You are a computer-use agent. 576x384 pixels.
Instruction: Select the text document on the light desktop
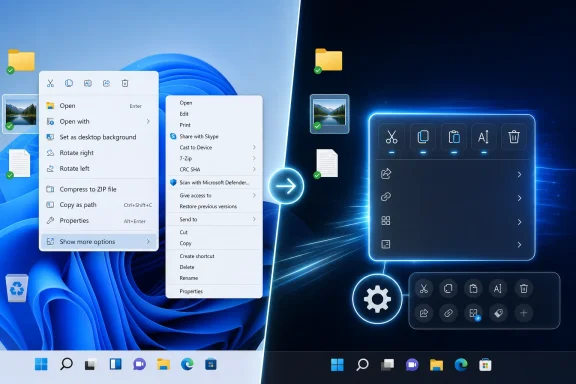click(19, 164)
